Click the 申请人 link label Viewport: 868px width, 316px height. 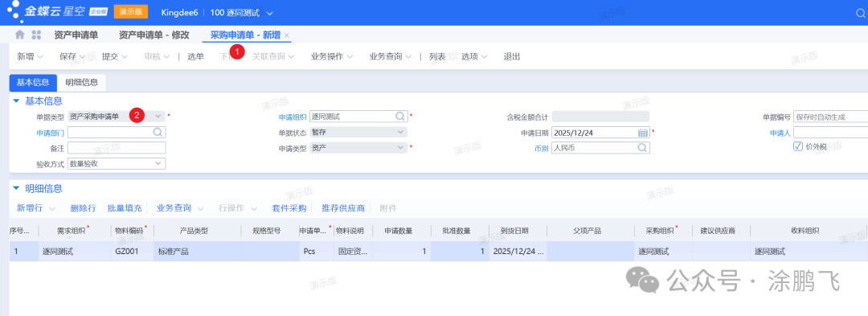pyautogui.click(x=780, y=133)
